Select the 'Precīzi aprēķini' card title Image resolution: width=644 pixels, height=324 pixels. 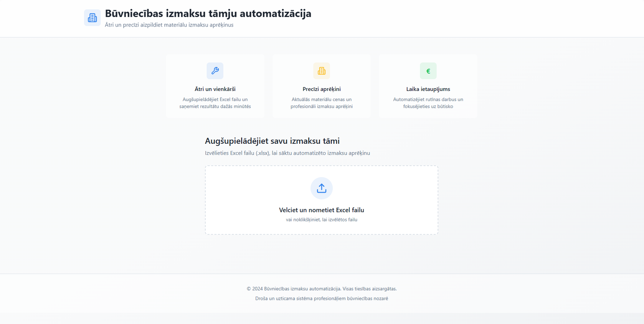point(322,89)
